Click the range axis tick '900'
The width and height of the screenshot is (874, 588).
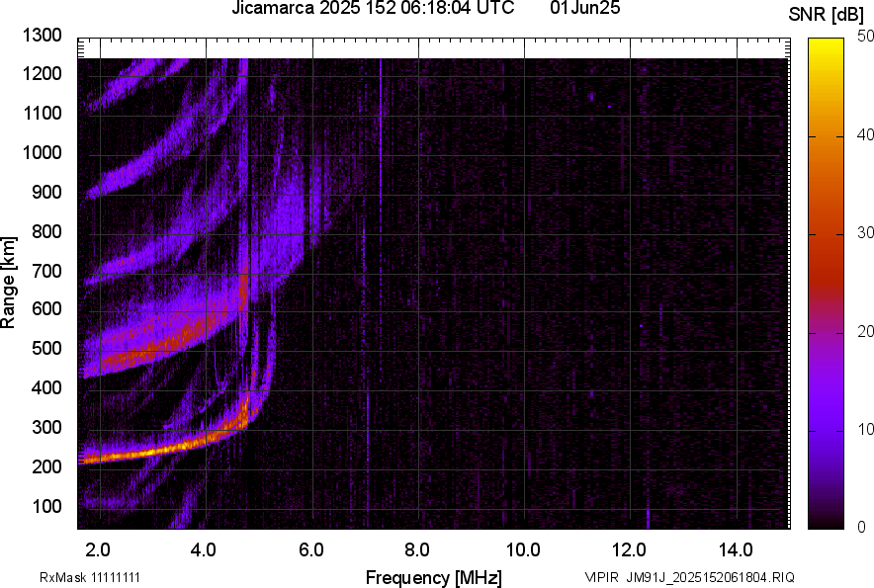coord(46,193)
